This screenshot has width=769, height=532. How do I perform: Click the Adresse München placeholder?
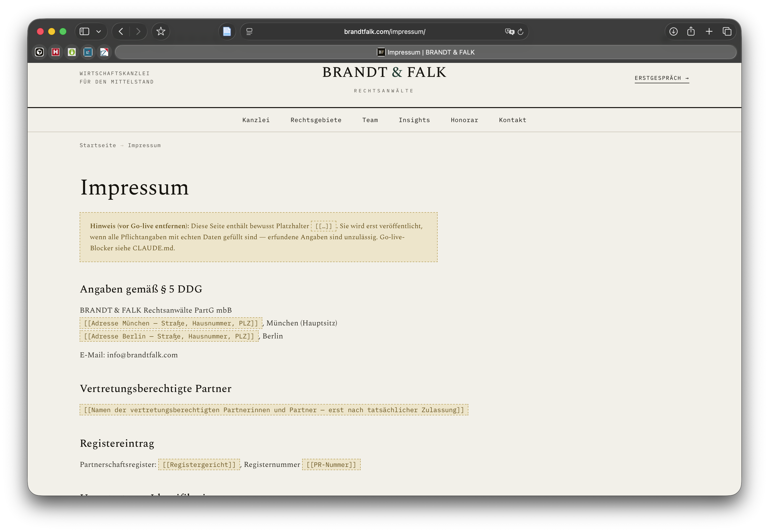coord(171,323)
